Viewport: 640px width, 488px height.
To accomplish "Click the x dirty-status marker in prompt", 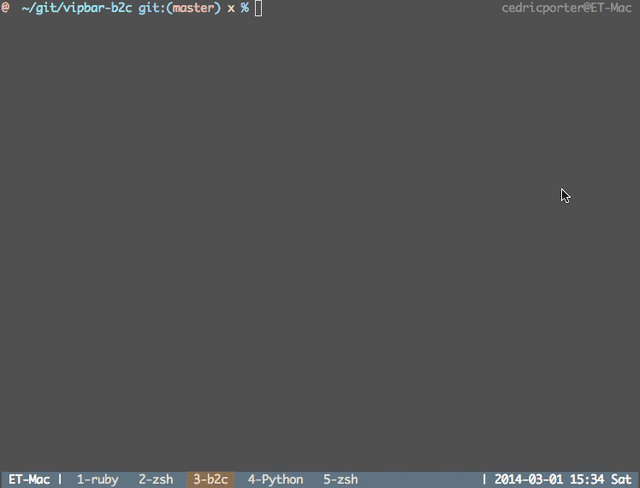I will [x=231, y=9].
